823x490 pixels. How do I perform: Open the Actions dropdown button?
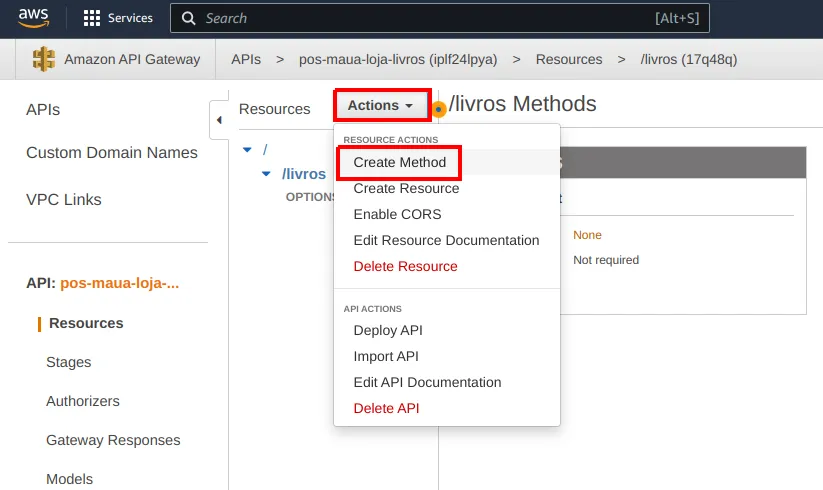[x=381, y=105]
